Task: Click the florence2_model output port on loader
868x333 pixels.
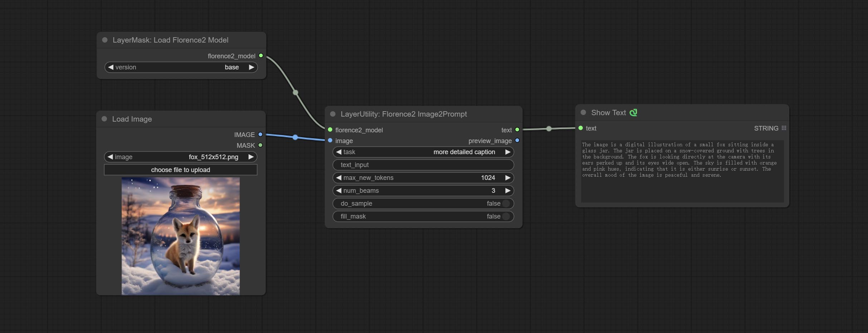Action: coord(261,56)
